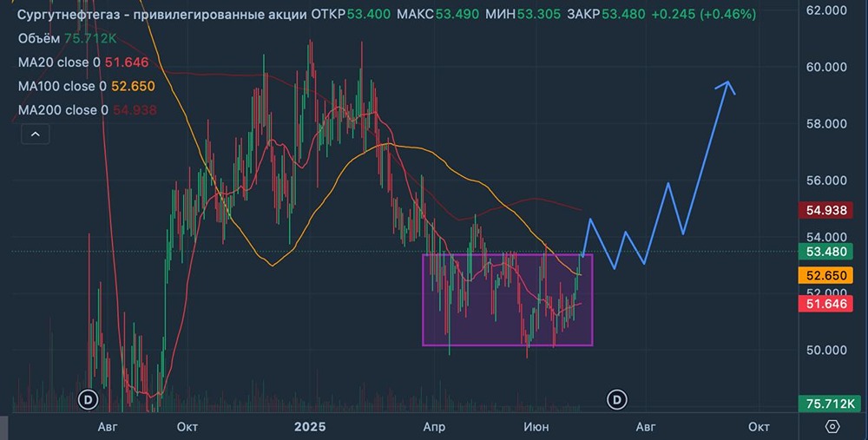
Task: Click the green 75.712K volume label on the axis
Action: (x=829, y=404)
